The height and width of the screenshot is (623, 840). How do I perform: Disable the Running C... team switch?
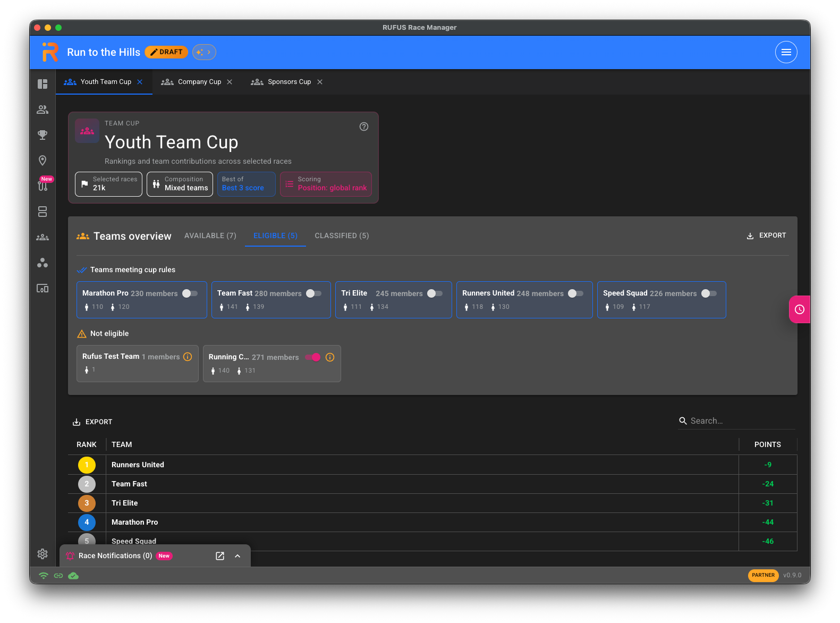coord(313,357)
